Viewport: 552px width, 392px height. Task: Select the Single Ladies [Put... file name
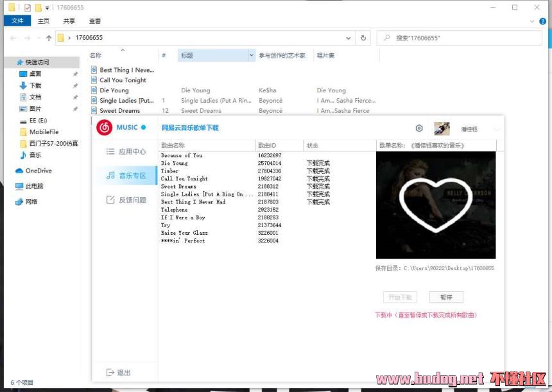click(x=126, y=100)
